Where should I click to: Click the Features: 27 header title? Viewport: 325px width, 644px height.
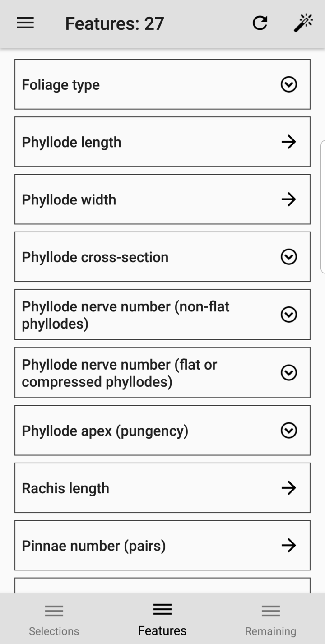pos(114,23)
